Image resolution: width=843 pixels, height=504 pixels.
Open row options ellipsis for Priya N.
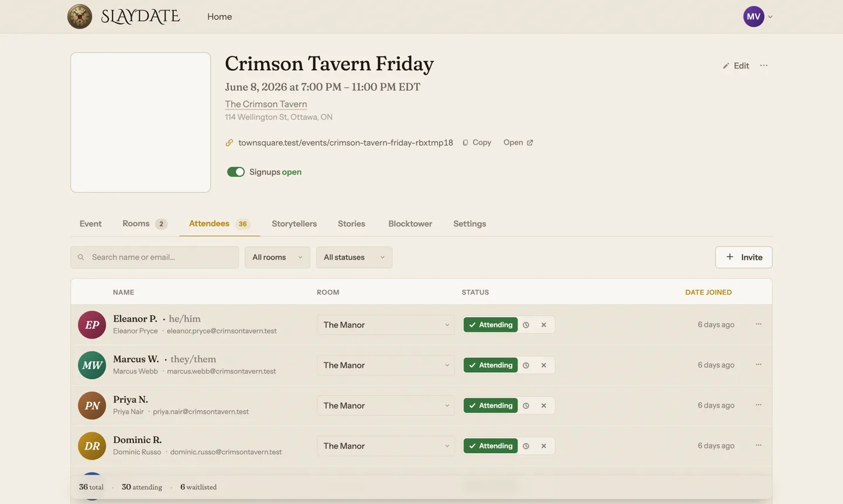(x=759, y=405)
